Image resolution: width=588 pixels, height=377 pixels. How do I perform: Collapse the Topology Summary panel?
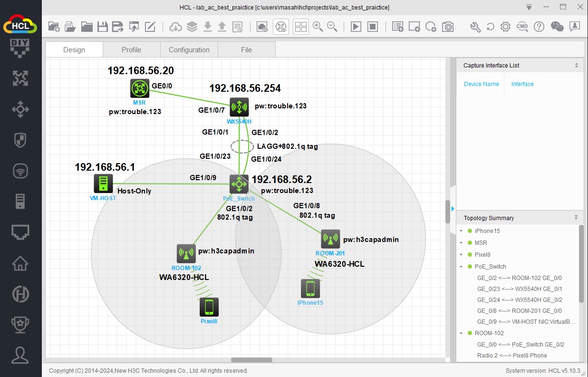[x=577, y=218]
